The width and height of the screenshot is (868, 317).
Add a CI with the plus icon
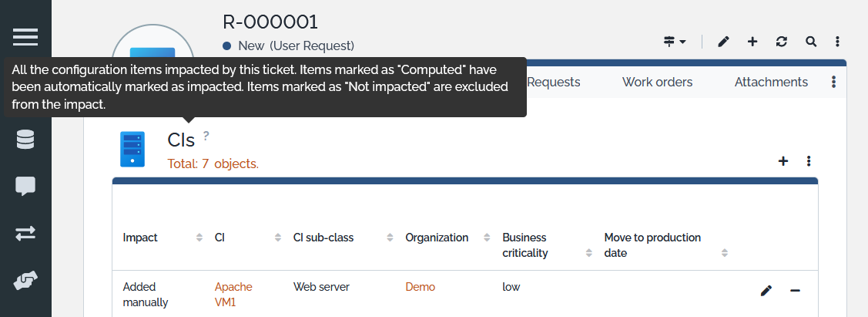click(x=783, y=161)
